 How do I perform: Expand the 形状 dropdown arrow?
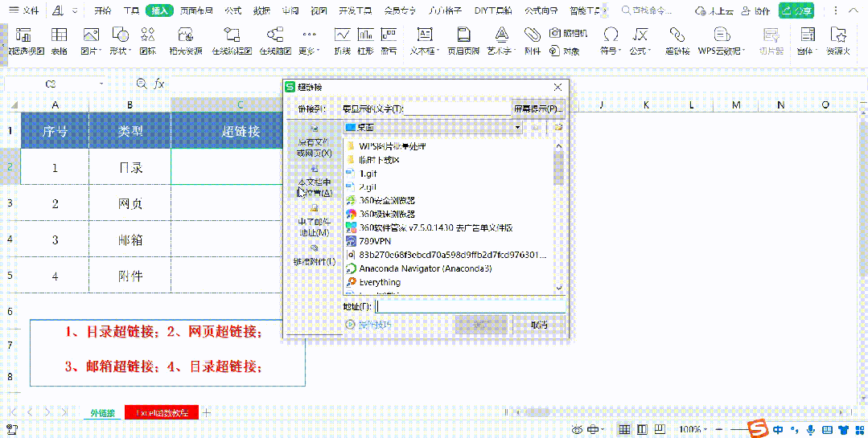130,51
